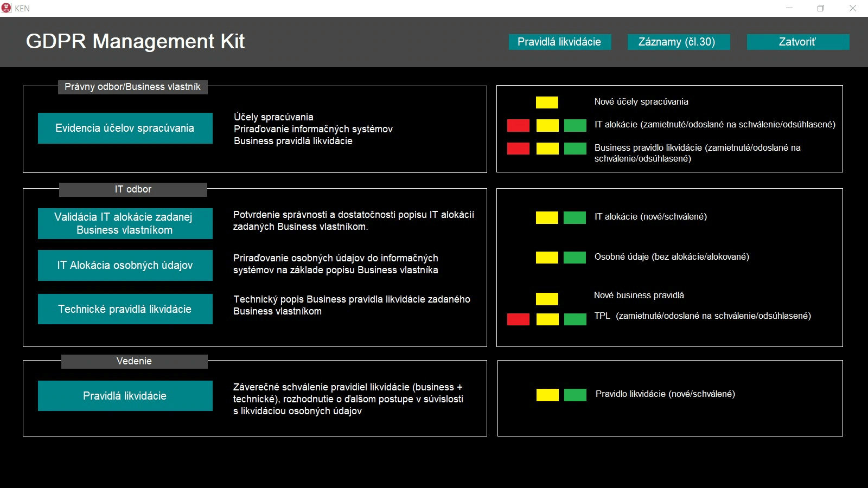868x488 pixels.
Task: Click red swatch for Business pravidlo likvidácie
Action: (x=518, y=149)
